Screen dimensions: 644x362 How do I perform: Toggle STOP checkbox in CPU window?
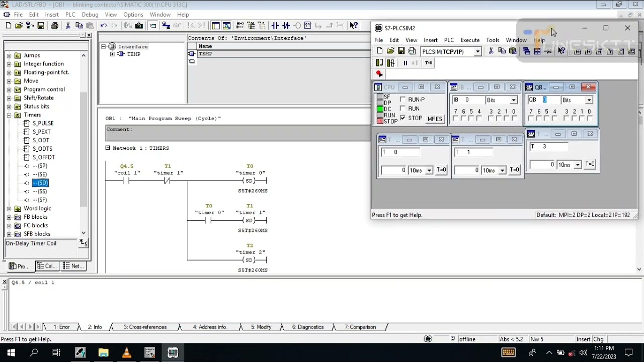click(x=403, y=118)
